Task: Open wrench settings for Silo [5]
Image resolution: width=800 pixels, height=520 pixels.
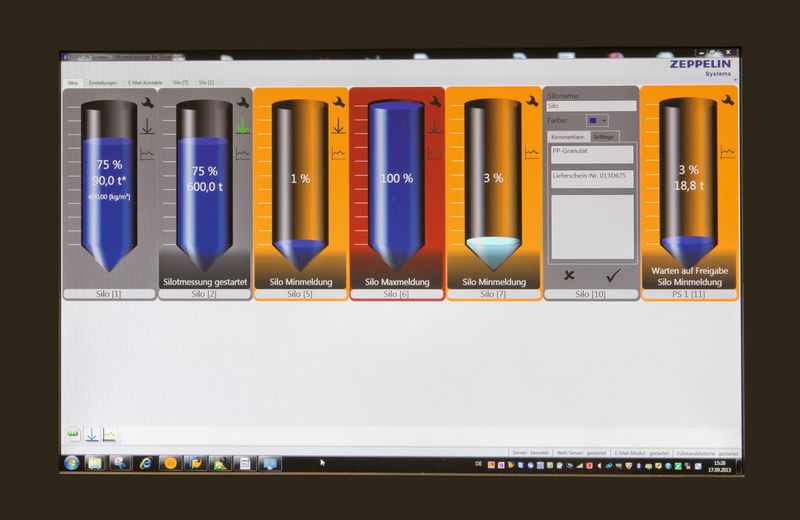Action: 339,102
